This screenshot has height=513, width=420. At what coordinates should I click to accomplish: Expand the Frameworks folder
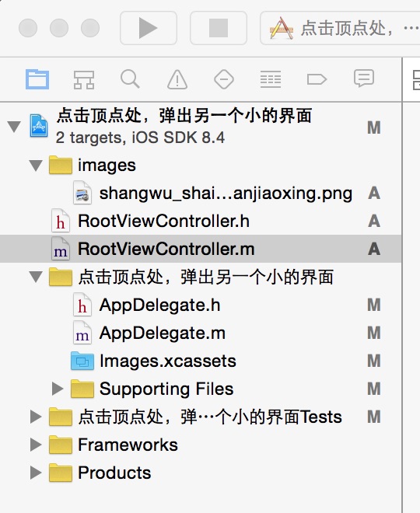point(36,445)
